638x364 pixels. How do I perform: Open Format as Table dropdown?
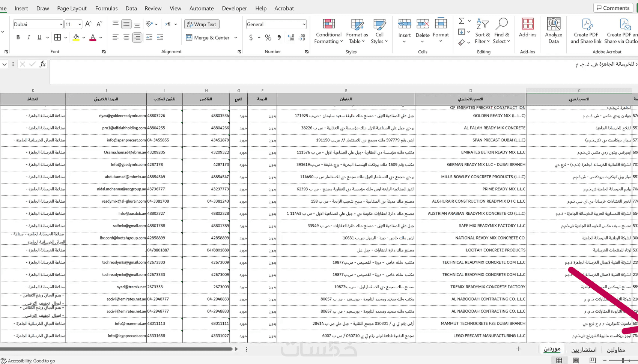point(357,31)
